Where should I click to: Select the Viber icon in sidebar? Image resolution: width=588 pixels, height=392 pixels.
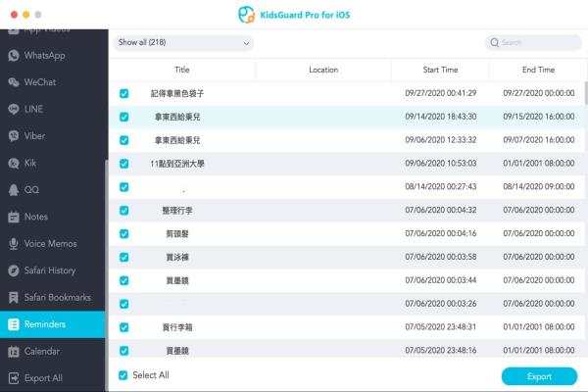(14, 136)
